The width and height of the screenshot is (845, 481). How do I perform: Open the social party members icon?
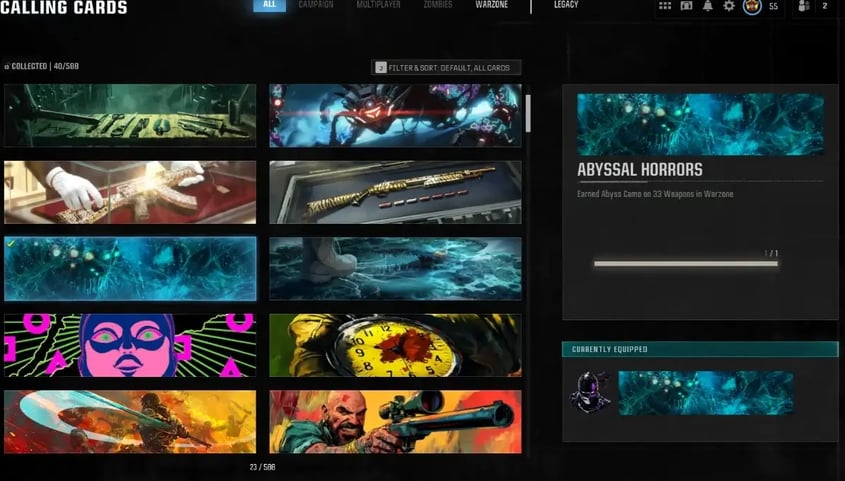[804, 7]
